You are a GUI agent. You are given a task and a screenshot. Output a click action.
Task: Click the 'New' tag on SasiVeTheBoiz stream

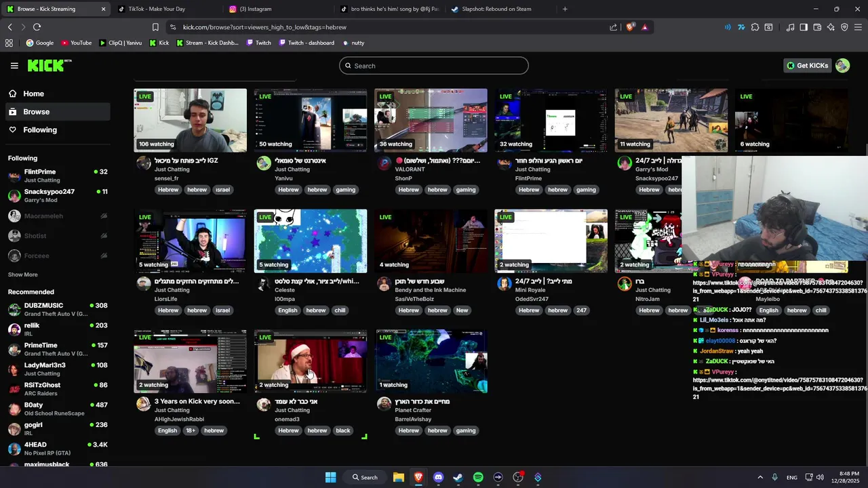(462, 310)
